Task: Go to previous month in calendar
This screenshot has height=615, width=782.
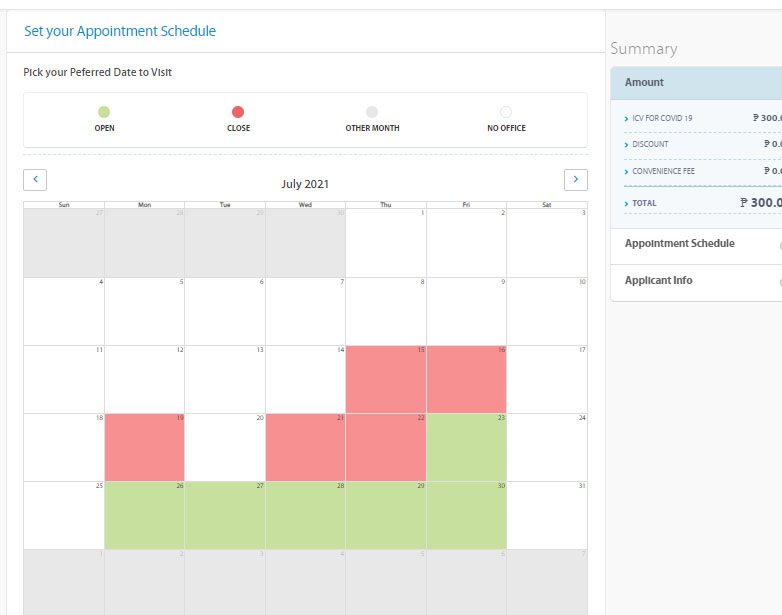Action: click(35, 180)
